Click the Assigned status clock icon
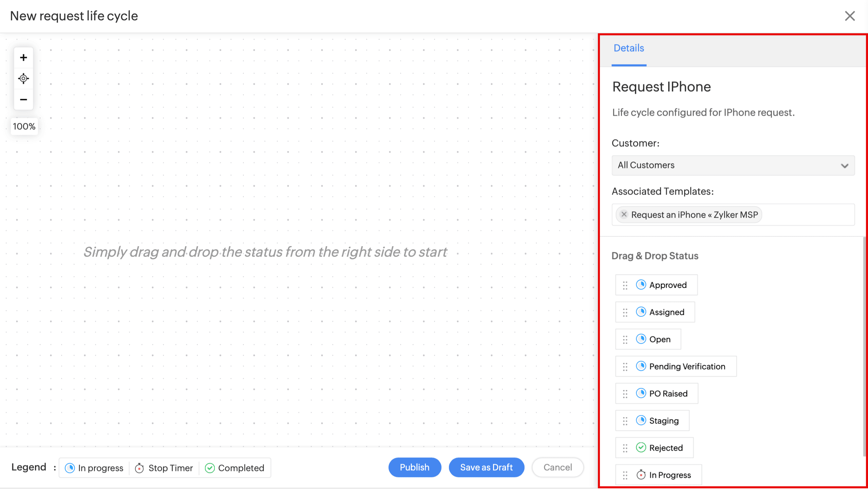This screenshot has height=489, width=868. click(641, 312)
